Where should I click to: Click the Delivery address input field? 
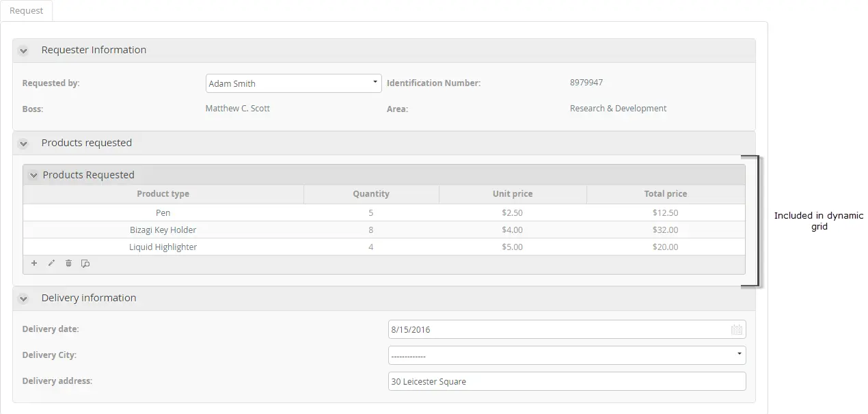tap(567, 381)
